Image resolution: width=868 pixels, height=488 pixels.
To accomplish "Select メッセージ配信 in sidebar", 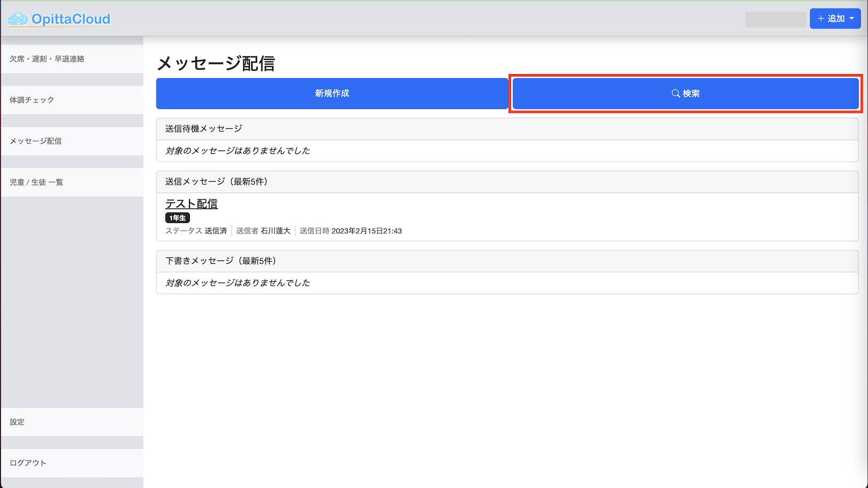I will coord(72,141).
